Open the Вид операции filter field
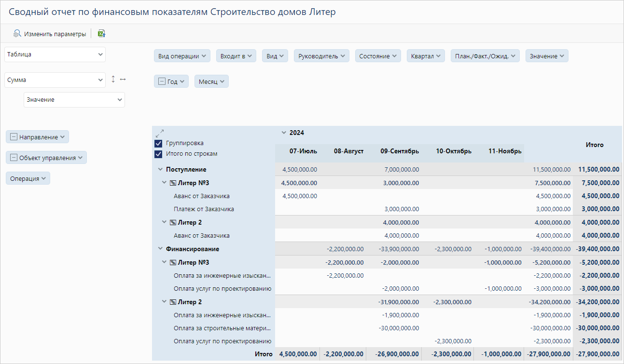 click(x=182, y=56)
